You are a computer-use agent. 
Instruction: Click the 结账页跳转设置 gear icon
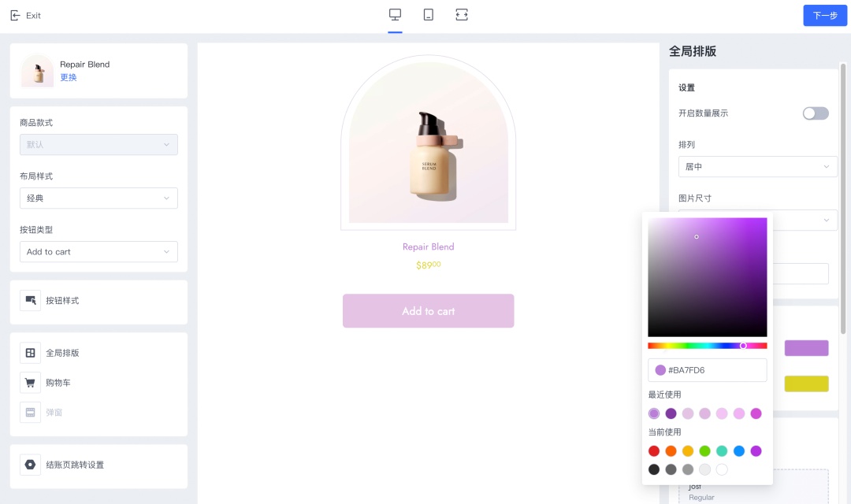pos(30,465)
